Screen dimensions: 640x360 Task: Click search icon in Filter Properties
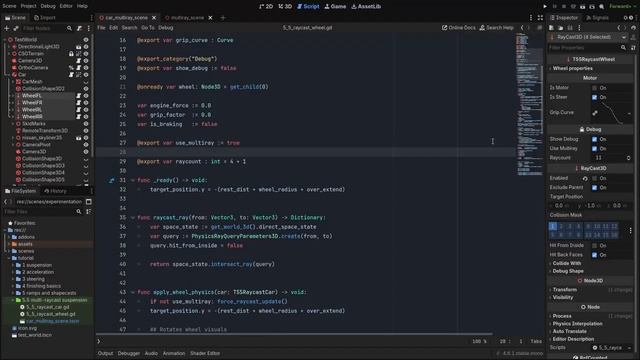click(x=623, y=48)
